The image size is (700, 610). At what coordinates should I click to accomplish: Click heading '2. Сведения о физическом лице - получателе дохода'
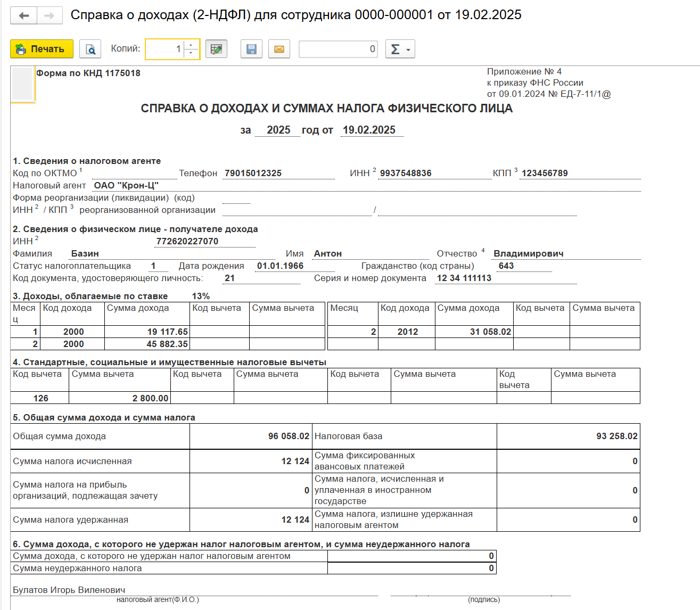135,229
